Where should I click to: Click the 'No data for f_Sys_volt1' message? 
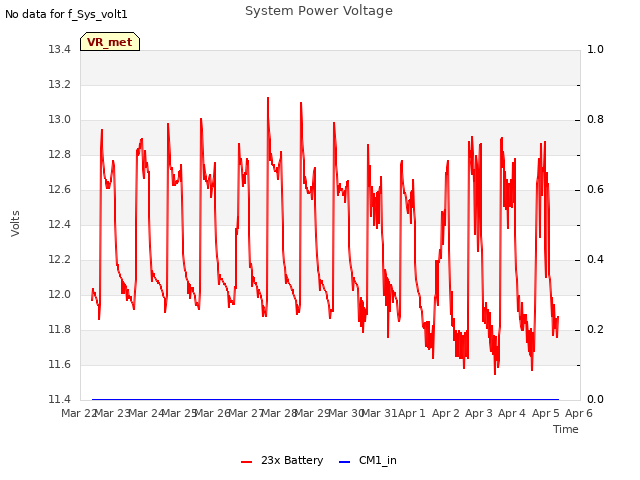[x=66, y=14]
